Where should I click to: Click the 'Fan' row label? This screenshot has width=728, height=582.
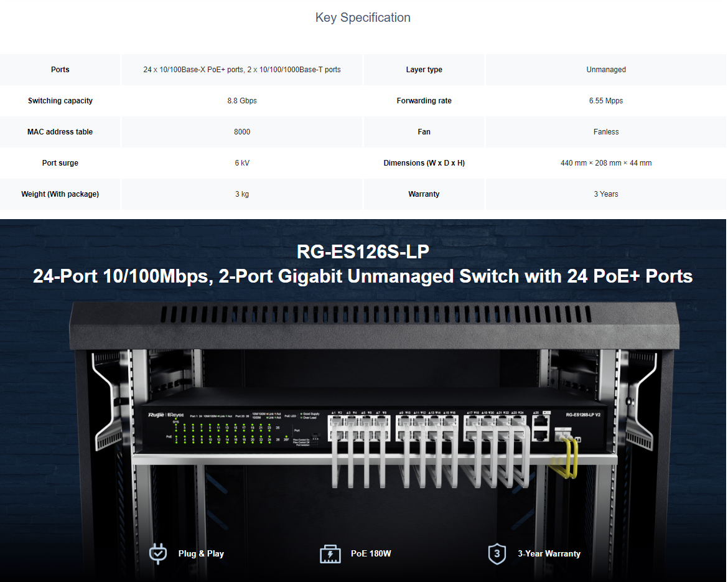424,132
